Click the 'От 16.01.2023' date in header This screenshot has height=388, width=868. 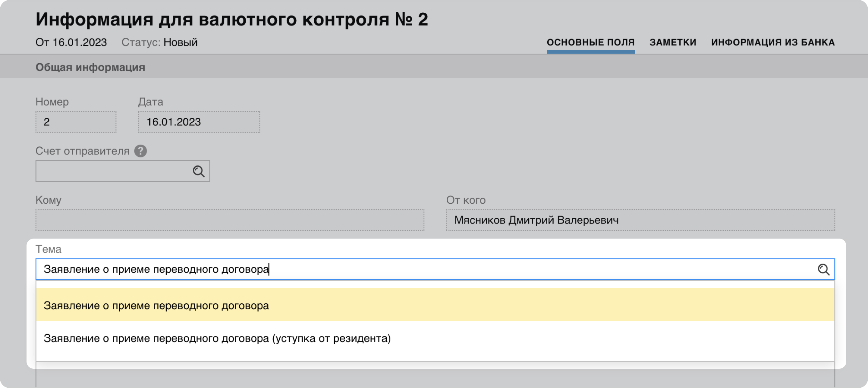point(71,42)
